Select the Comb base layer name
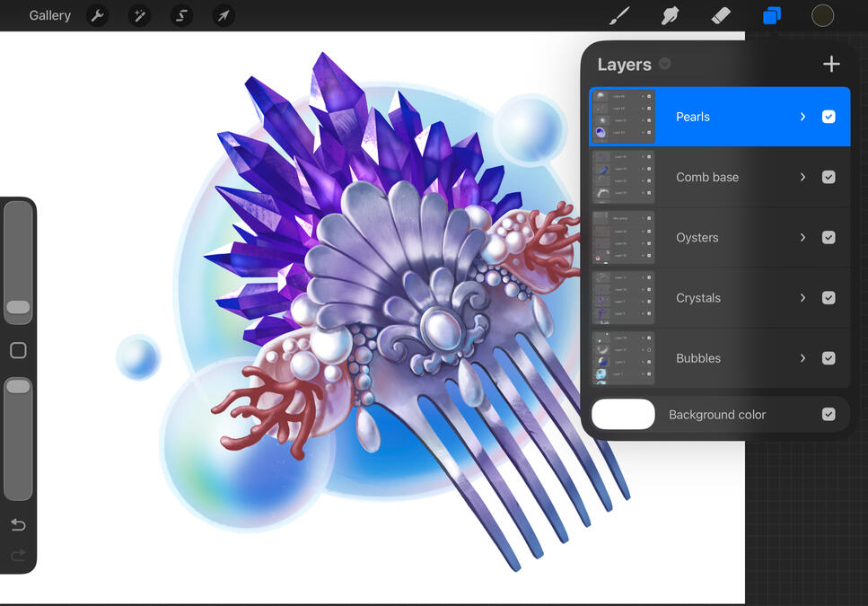This screenshot has width=868, height=606. point(707,177)
